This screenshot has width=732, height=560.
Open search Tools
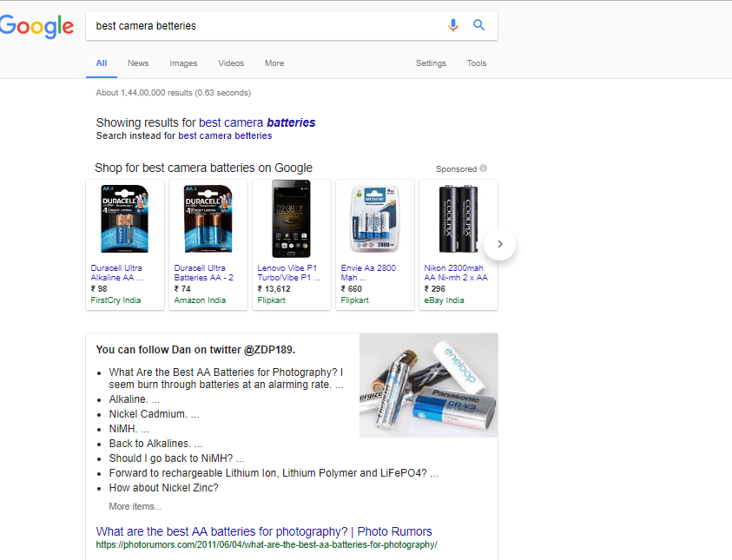point(477,63)
